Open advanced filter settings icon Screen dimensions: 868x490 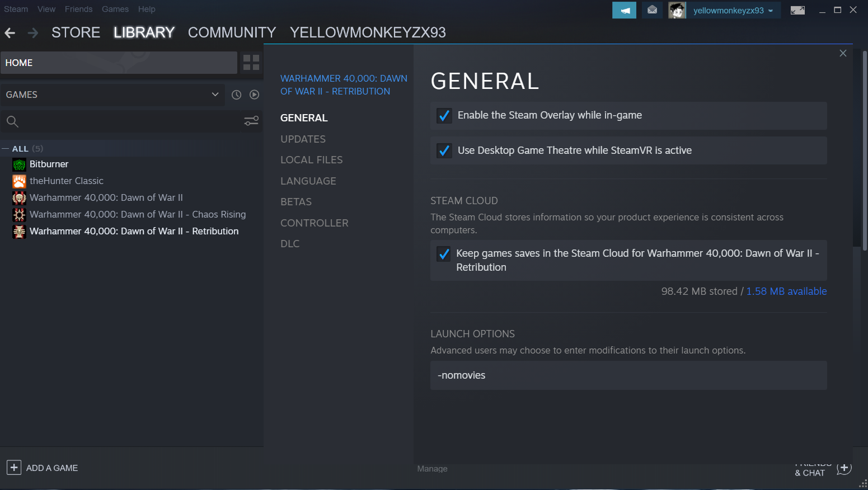(251, 121)
